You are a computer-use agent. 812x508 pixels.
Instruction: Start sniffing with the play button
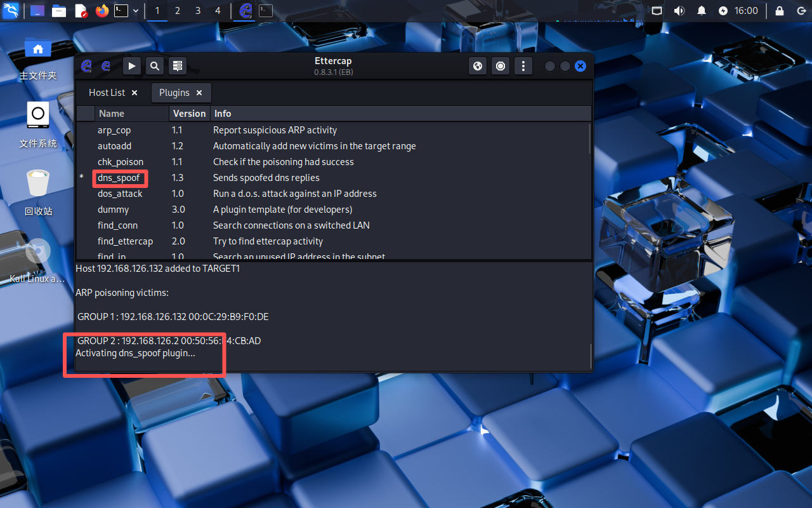[132, 65]
